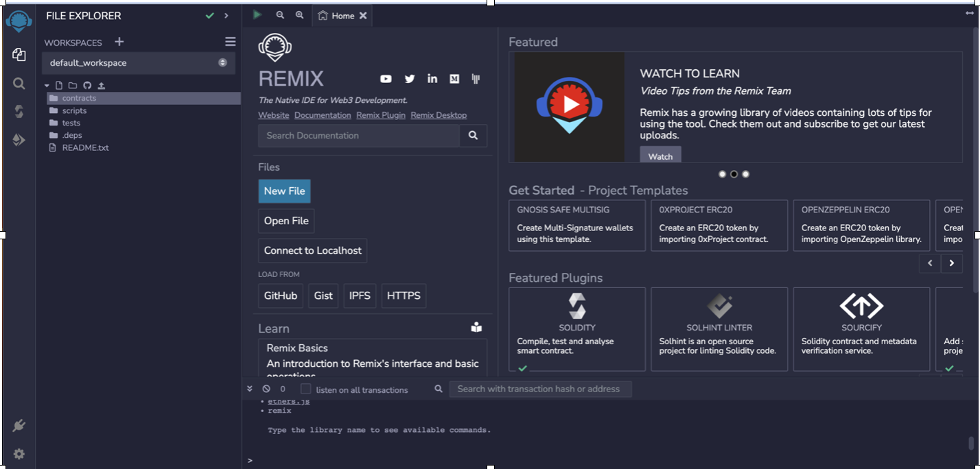Select the third featured carousel dot

[745, 174]
